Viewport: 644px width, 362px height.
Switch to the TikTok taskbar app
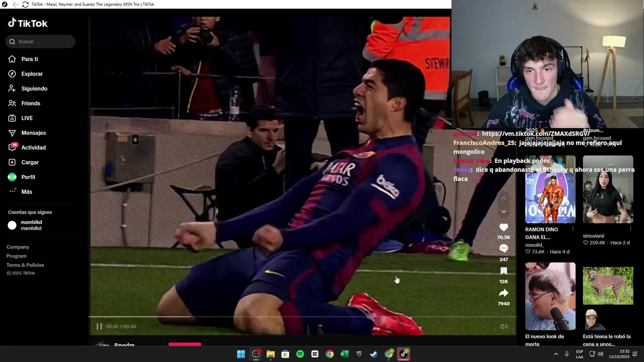tap(404, 354)
